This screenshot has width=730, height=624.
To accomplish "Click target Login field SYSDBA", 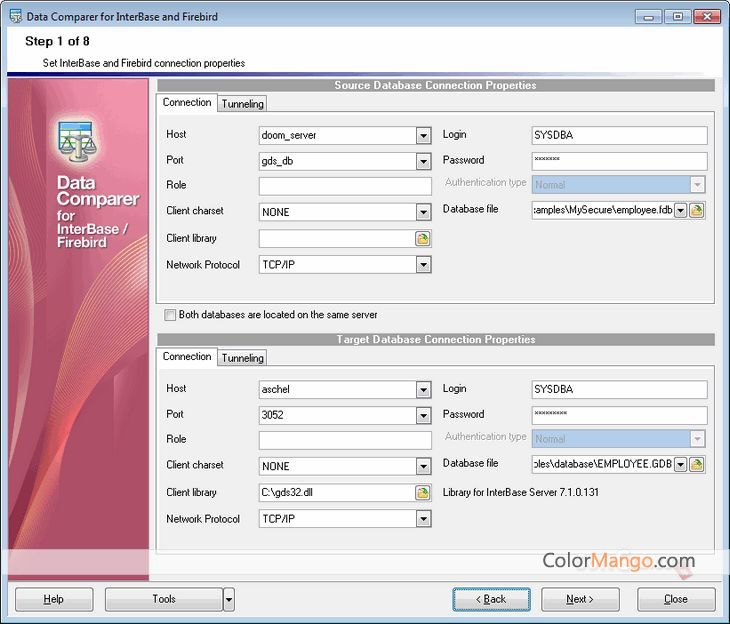I will point(619,389).
